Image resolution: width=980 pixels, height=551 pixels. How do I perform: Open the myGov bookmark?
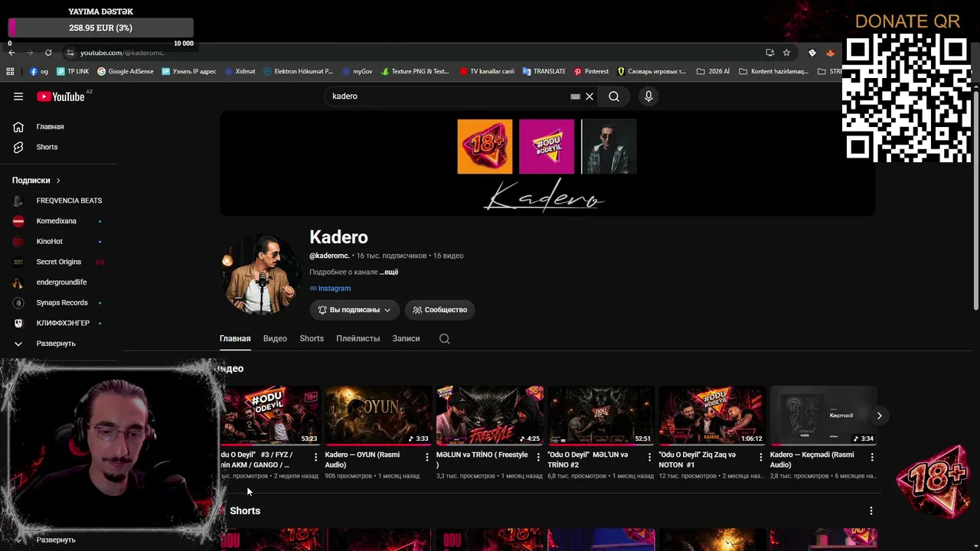tap(357, 71)
